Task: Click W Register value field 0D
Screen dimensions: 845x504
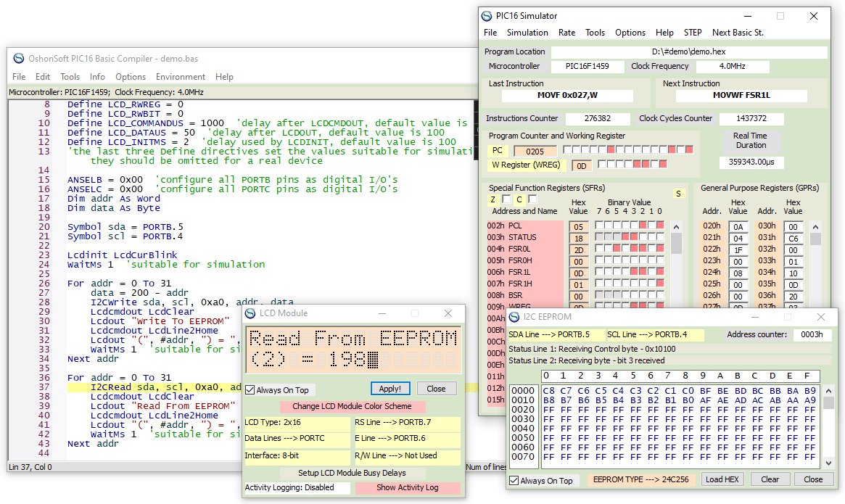Action: [582, 166]
